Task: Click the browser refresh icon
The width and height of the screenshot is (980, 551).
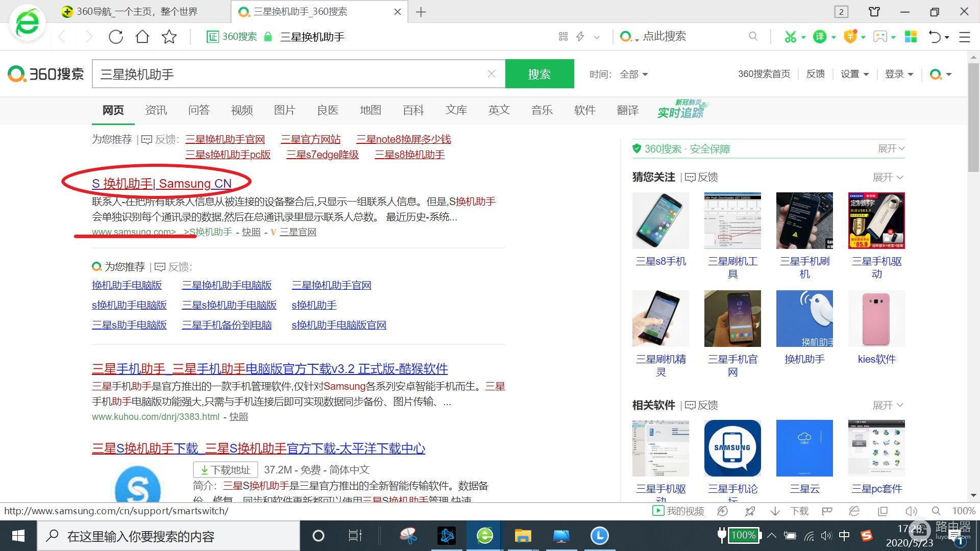Action: point(116,37)
